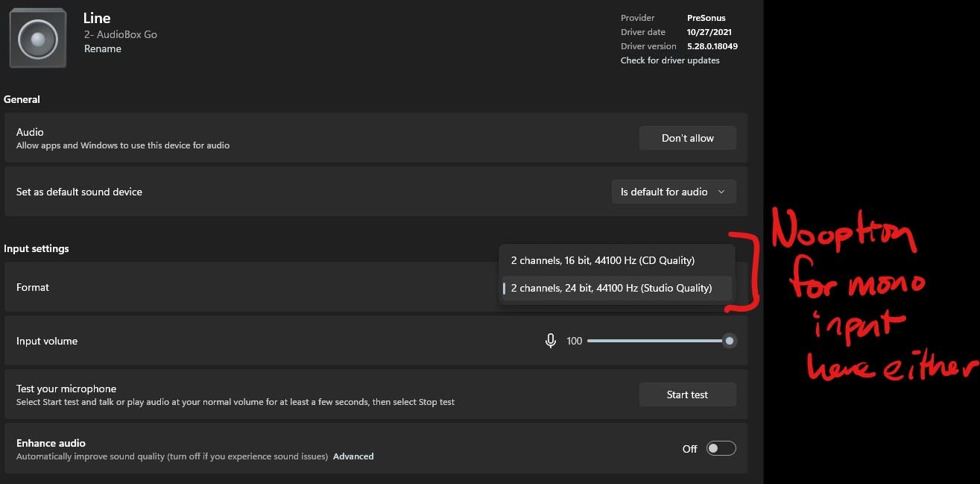The width and height of the screenshot is (980, 484).
Task: Click the Line speaker device icon
Action: pyautogui.click(x=37, y=38)
